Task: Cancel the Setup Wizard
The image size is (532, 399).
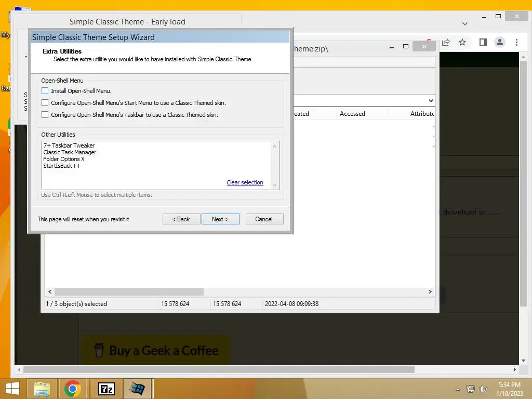Action: point(264,219)
